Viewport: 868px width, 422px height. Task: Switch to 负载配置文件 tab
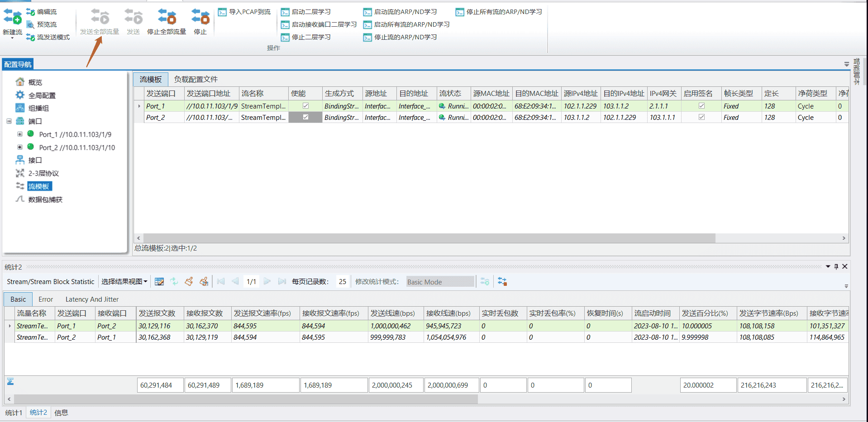pos(196,80)
